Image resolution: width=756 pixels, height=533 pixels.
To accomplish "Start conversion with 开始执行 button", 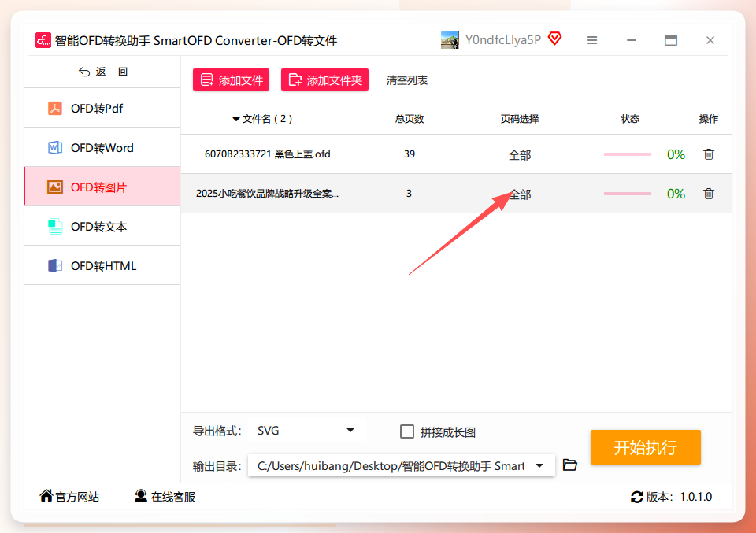I will point(646,447).
